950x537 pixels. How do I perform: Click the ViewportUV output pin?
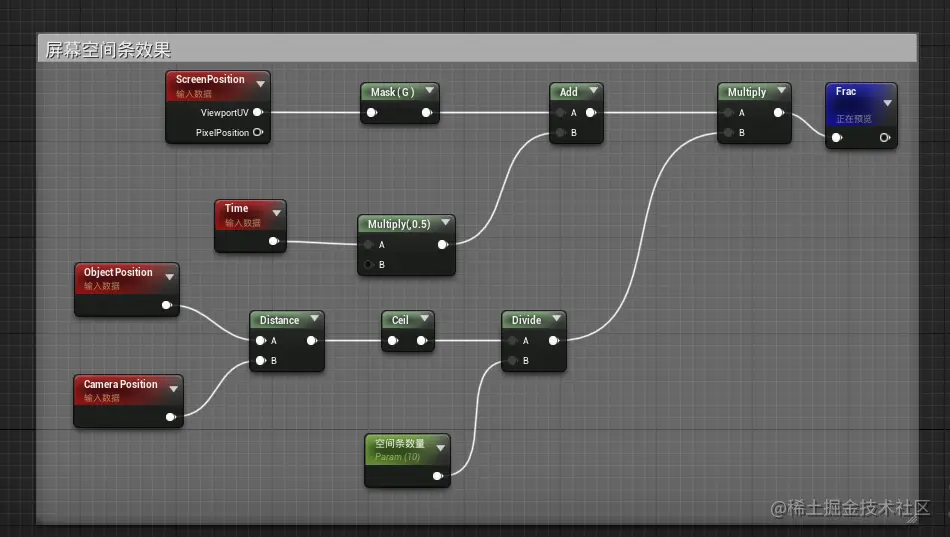click(x=257, y=112)
